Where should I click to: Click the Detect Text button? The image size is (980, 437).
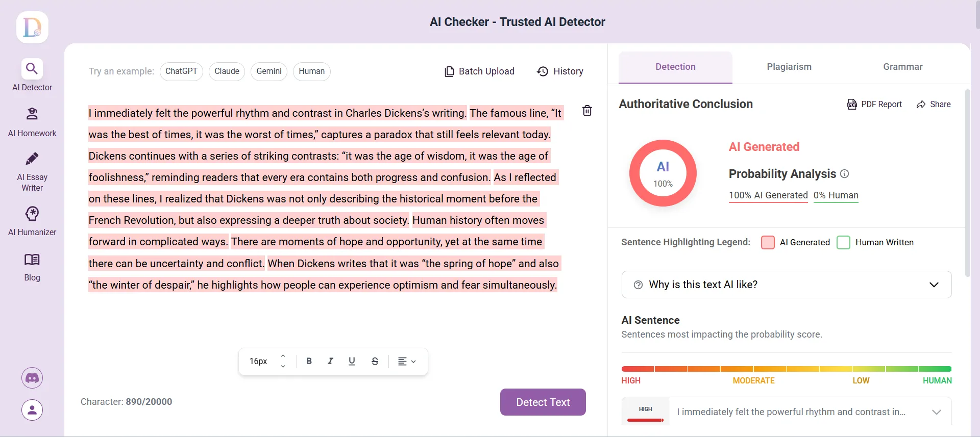pyautogui.click(x=543, y=402)
